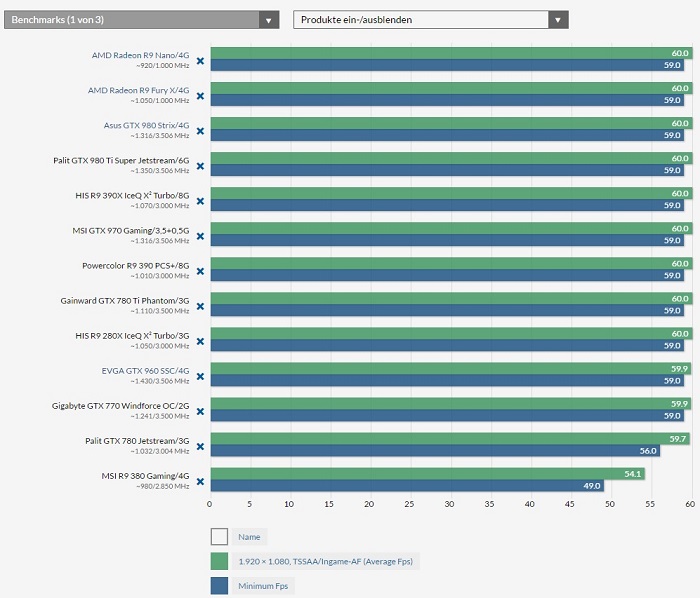The image size is (700, 598).
Task: Click the ~1.430/3.506 MHz clock text
Action: [x=160, y=381]
